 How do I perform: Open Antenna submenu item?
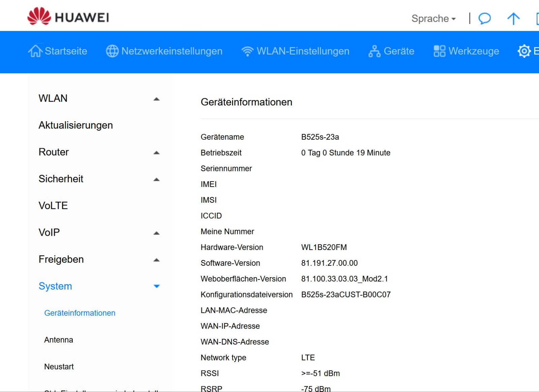point(59,340)
